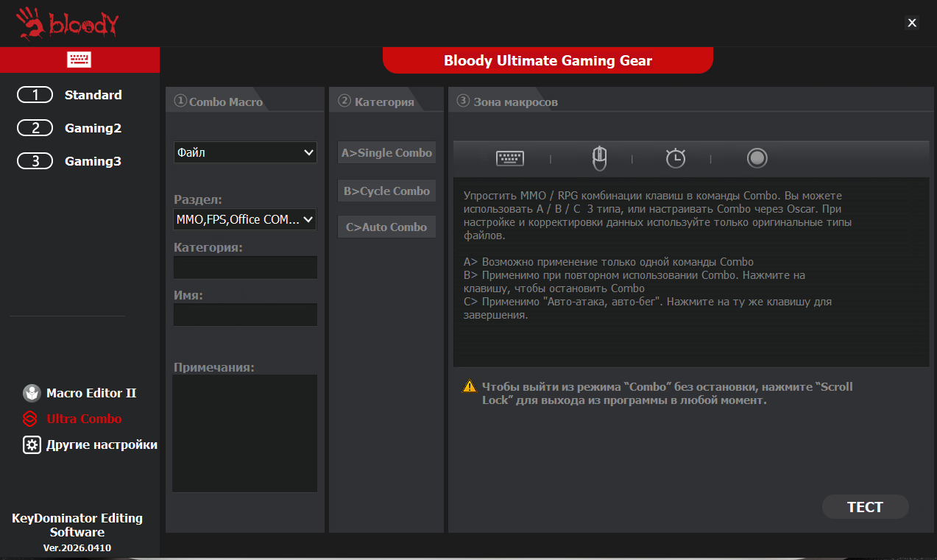Click inside the Примечания text area
937x560 pixels.
(244, 433)
